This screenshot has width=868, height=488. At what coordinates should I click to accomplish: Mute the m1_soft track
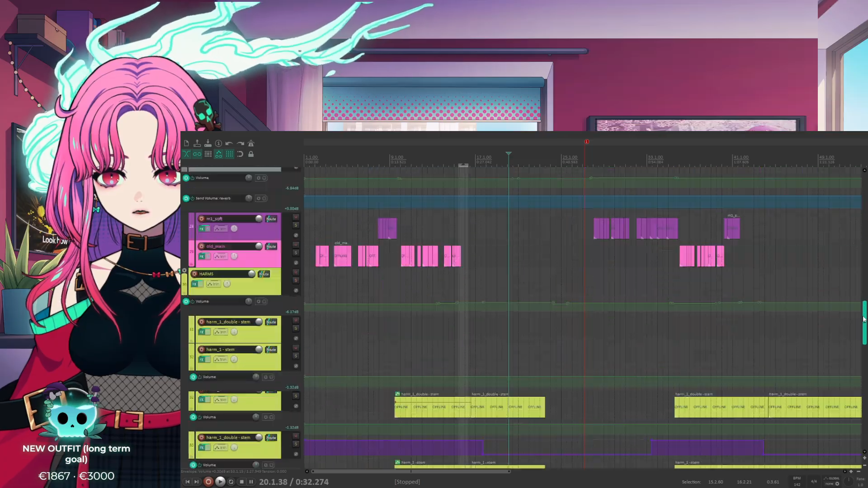(296, 217)
